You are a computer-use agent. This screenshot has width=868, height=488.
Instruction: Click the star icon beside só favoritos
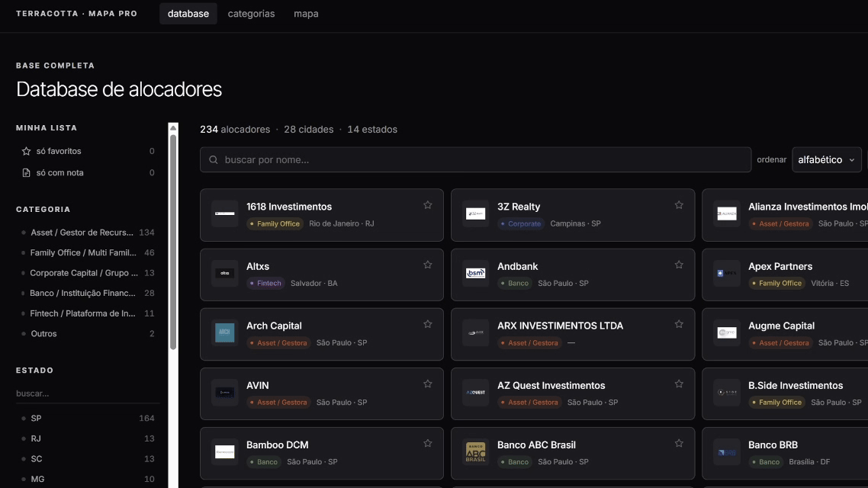click(x=26, y=151)
